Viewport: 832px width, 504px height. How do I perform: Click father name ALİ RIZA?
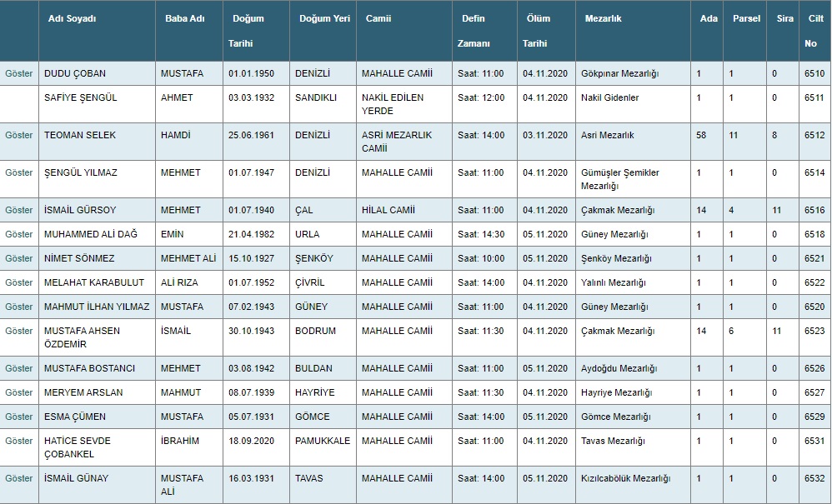(179, 283)
